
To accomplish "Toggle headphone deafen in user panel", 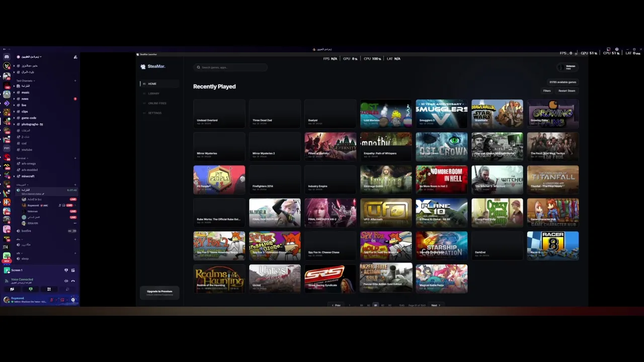I will click(x=62, y=300).
